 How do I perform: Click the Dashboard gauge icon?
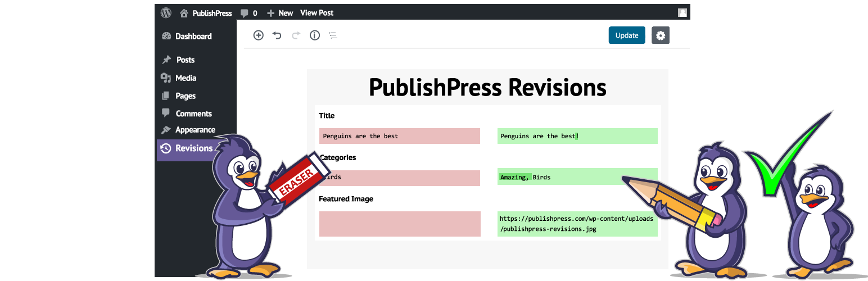coord(166,36)
